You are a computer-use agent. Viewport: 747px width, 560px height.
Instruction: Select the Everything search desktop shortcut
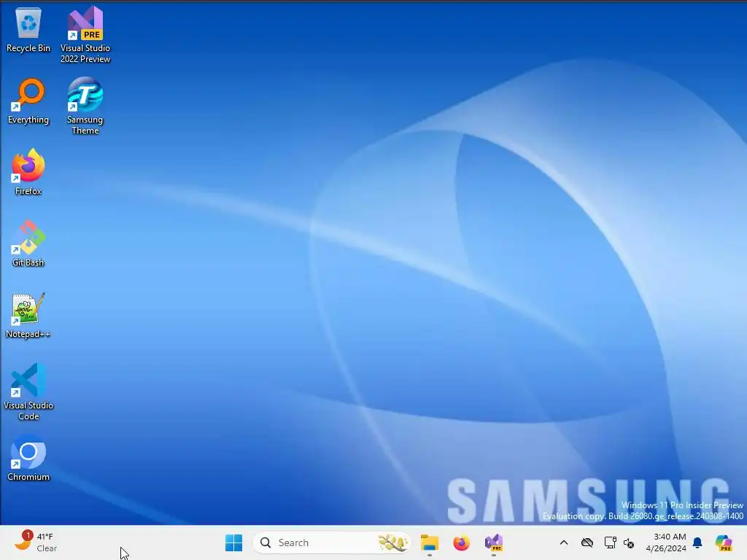click(28, 101)
